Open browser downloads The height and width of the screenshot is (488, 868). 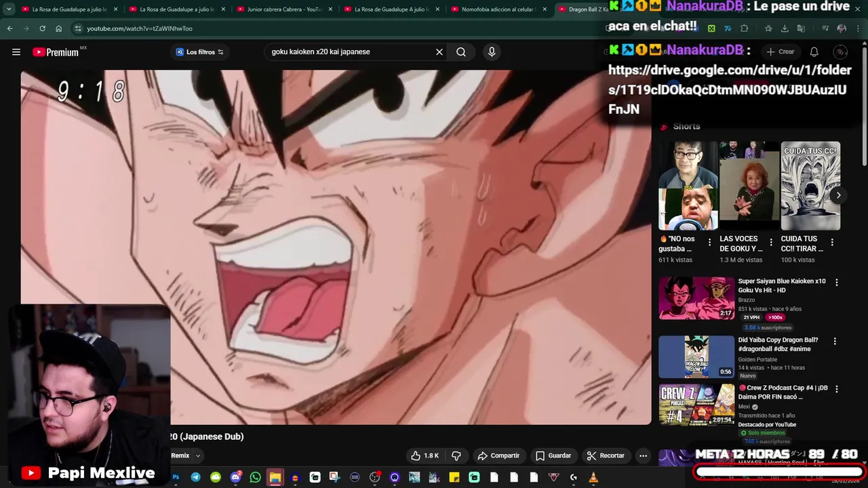click(x=785, y=28)
